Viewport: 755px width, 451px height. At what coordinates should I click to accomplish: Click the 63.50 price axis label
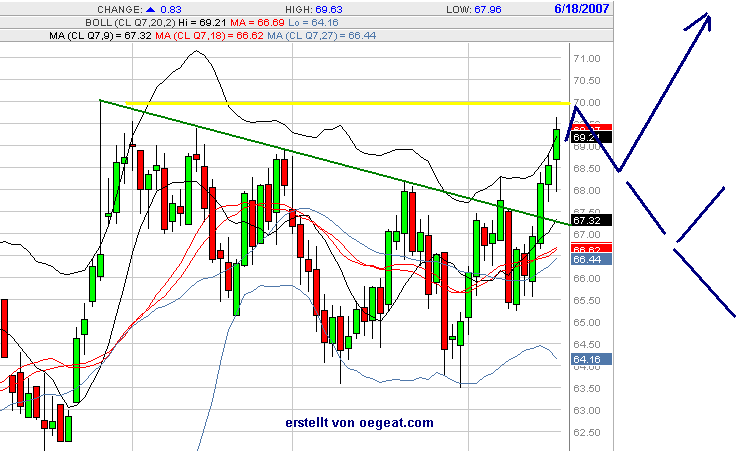point(587,389)
